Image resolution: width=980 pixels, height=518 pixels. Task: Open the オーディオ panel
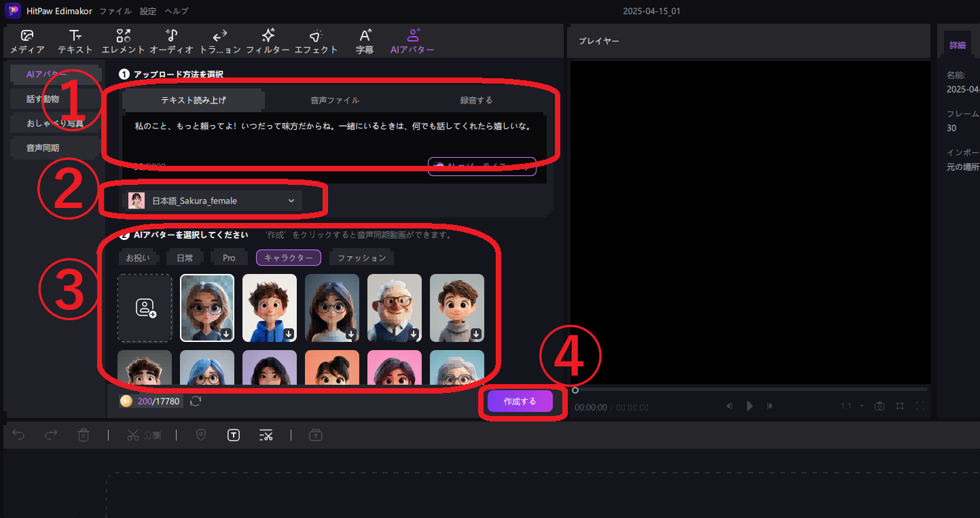pyautogui.click(x=171, y=41)
